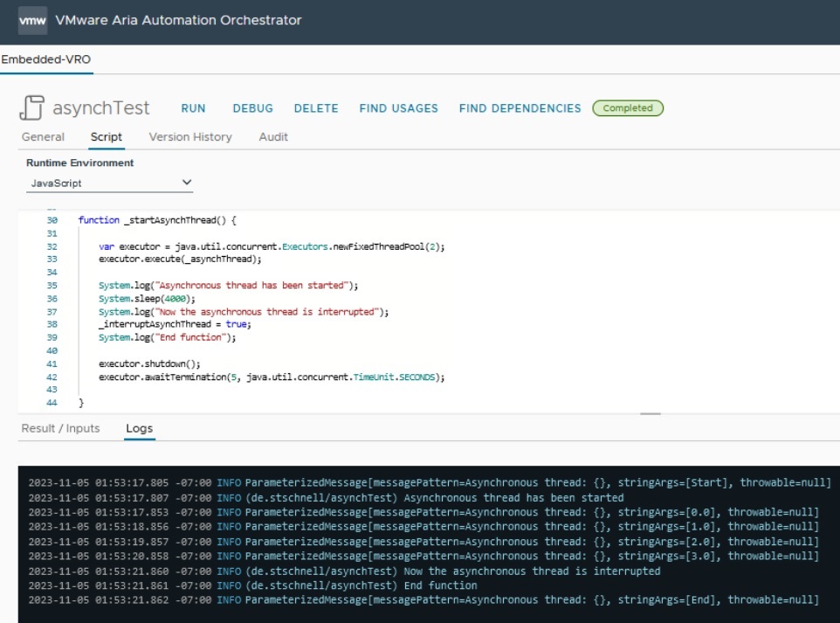
Task: Click the function _startAsynchThread() line
Action: pyautogui.click(x=157, y=220)
